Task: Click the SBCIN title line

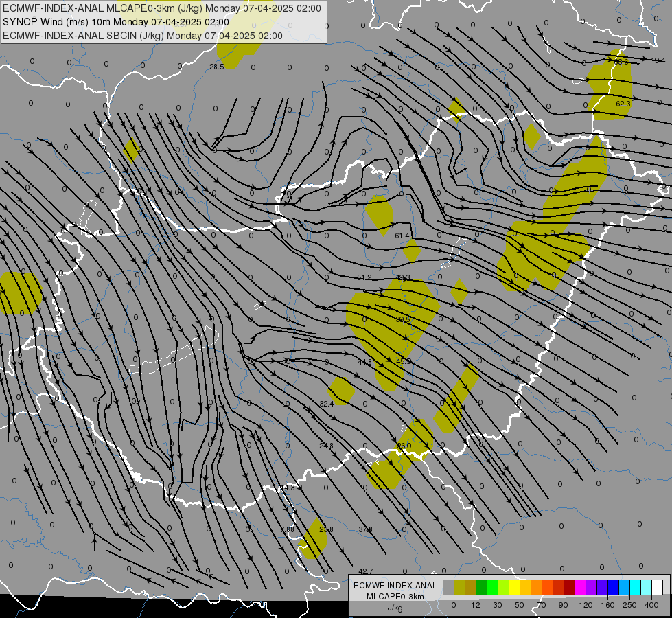Action: [x=143, y=36]
